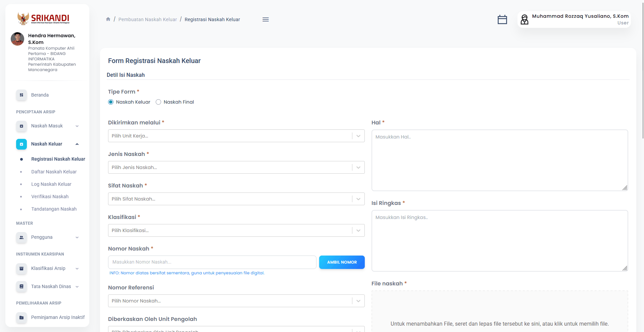Toggle the hamburger menu icon
644x332 pixels.
coord(265,19)
